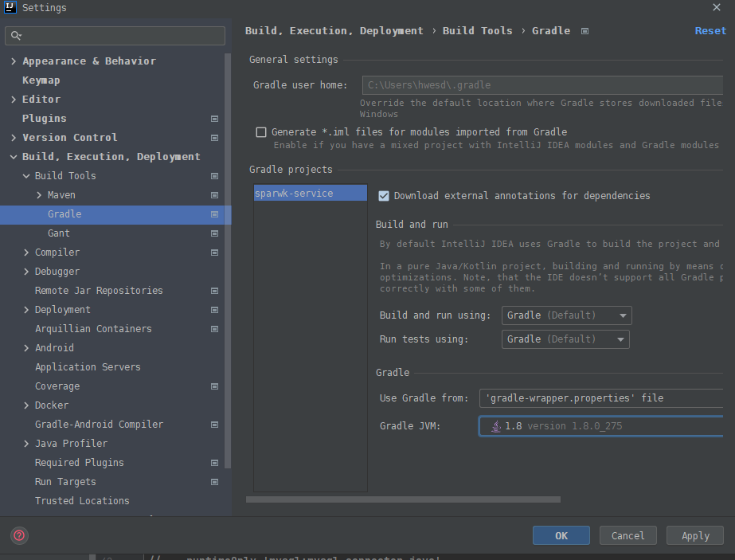Click Build, Execution, Deployment breadcrumb
735x560 pixels.
coord(334,31)
